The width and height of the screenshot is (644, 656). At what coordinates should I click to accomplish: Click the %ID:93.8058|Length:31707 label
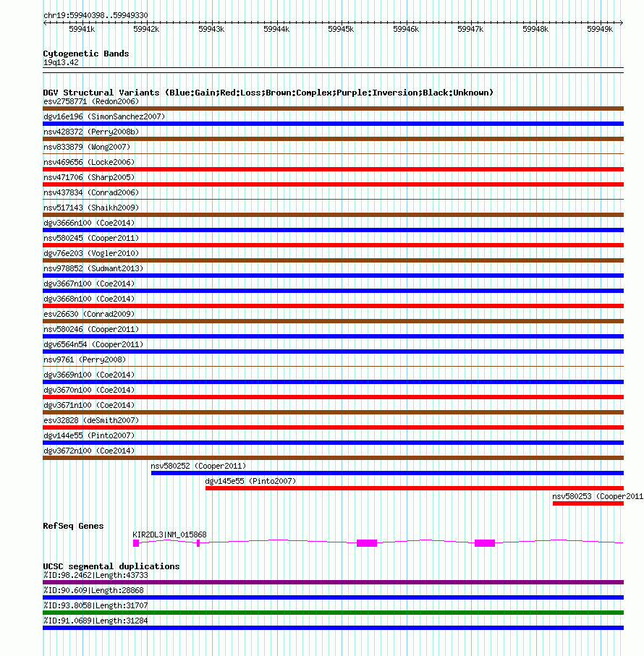click(x=96, y=606)
